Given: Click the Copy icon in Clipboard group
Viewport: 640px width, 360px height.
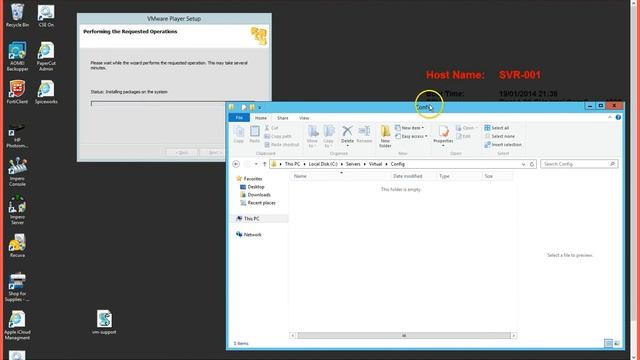Looking at the screenshot, I should point(239,134).
